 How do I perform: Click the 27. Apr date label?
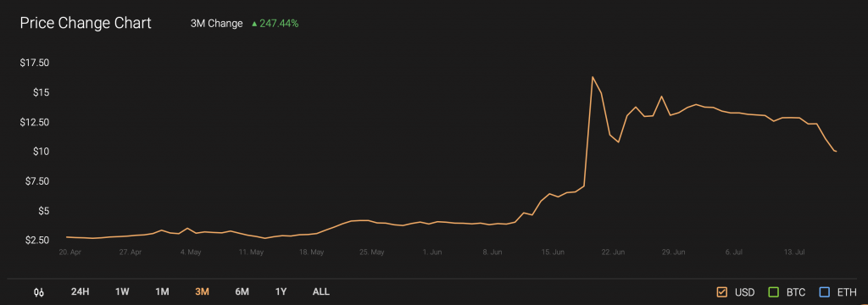(x=130, y=252)
